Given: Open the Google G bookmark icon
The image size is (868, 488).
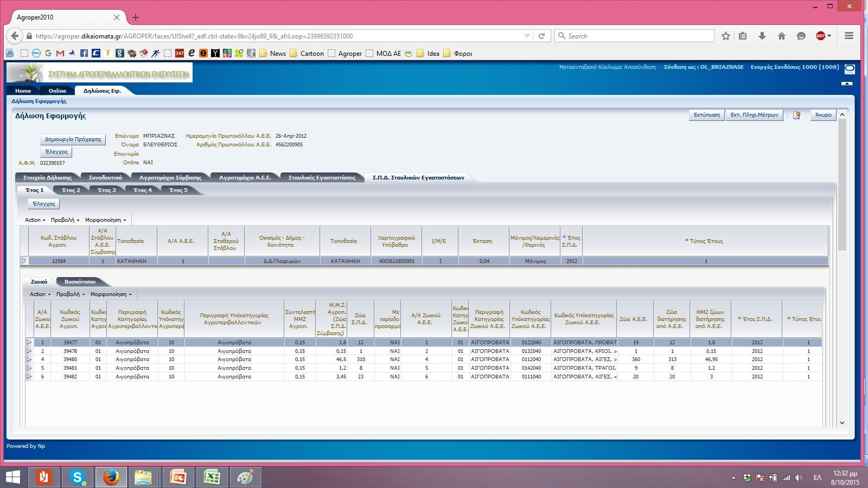Looking at the screenshot, I should [x=48, y=53].
